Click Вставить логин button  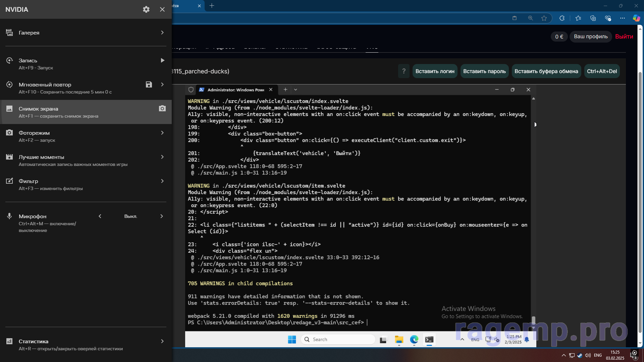[435, 71]
